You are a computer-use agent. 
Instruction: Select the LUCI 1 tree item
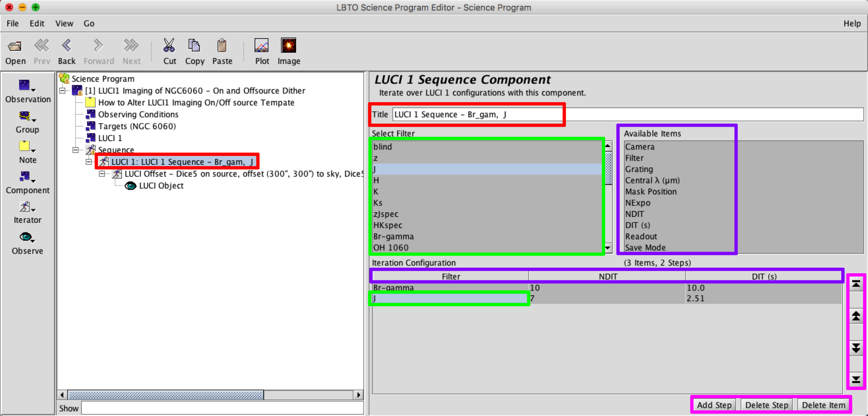(x=110, y=138)
